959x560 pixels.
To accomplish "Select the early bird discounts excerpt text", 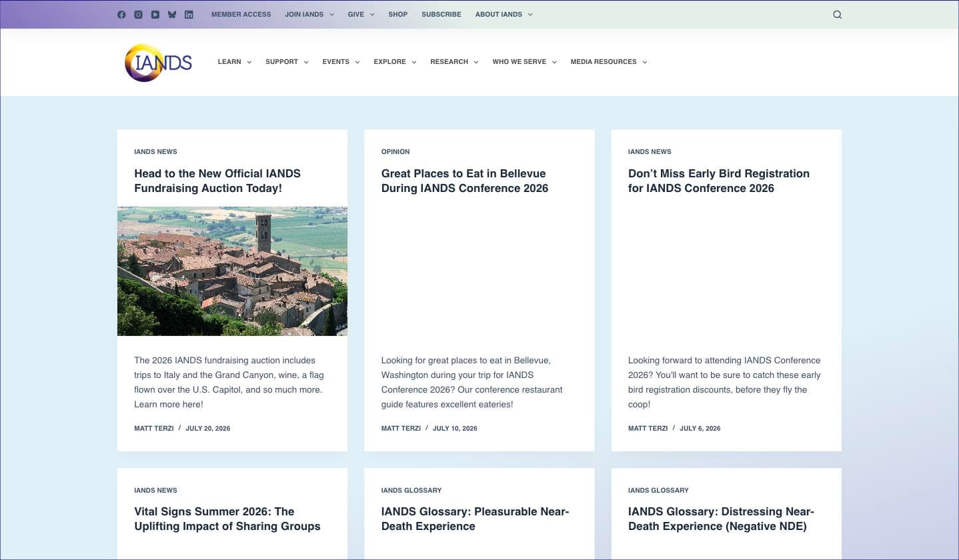I will pos(724,382).
